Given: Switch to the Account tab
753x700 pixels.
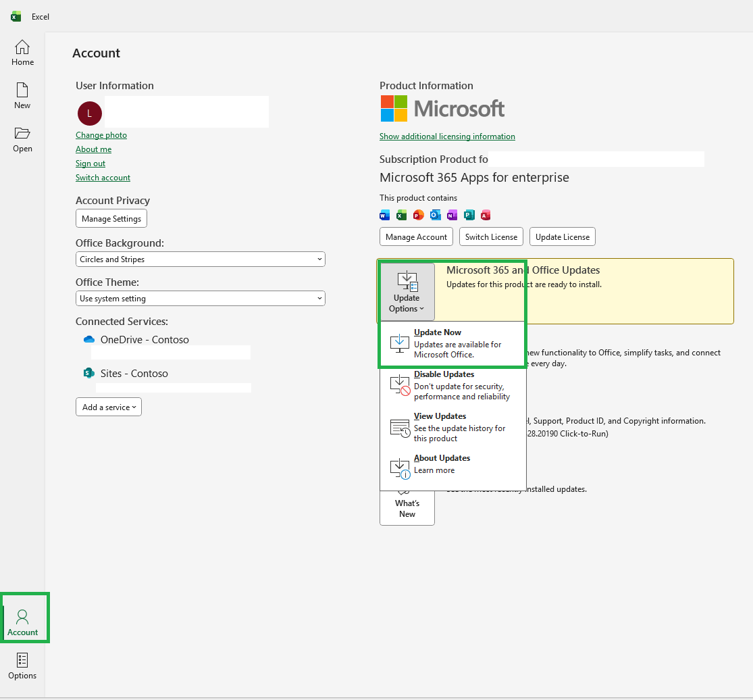Looking at the screenshot, I should [x=22, y=623].
